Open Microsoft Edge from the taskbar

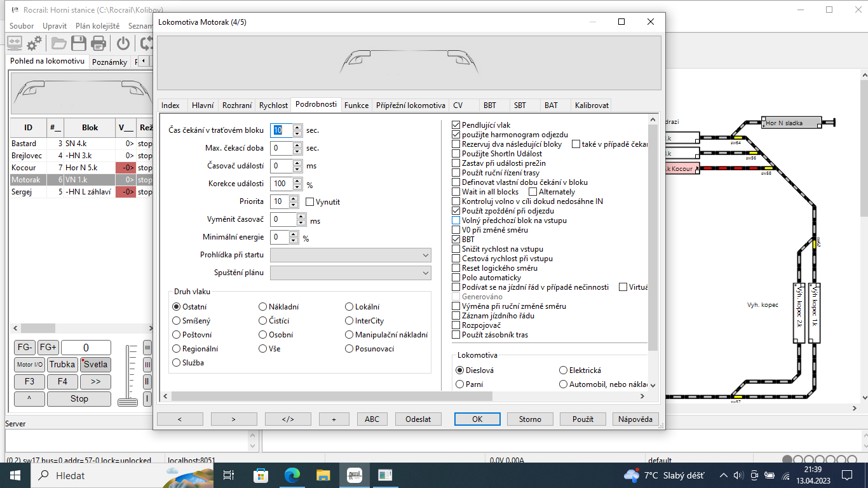[292, 475]
